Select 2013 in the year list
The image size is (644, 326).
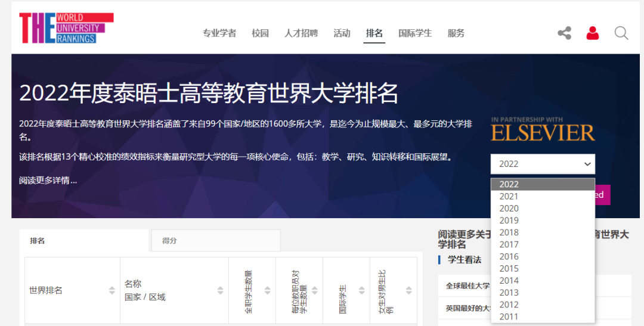(543, 293)
